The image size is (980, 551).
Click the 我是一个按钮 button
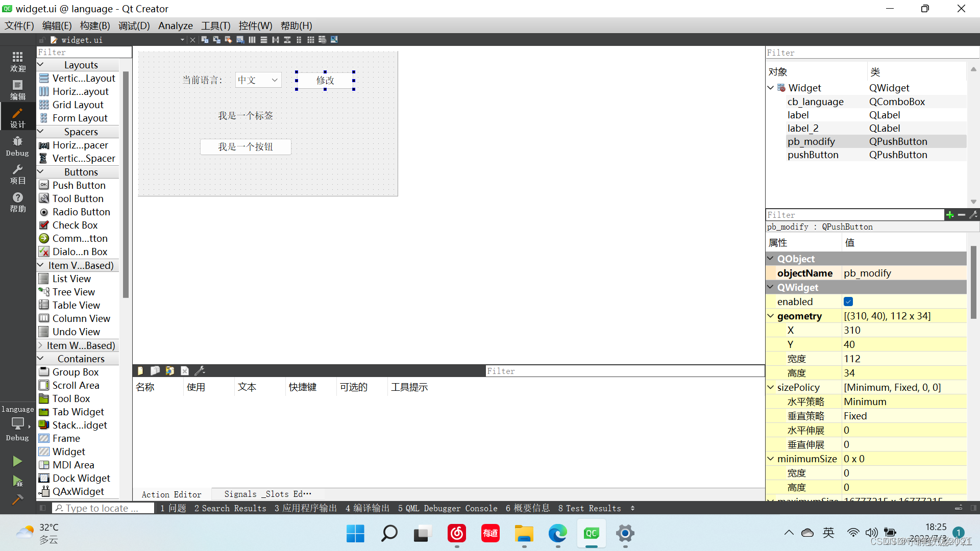click(x=244, y=146)
